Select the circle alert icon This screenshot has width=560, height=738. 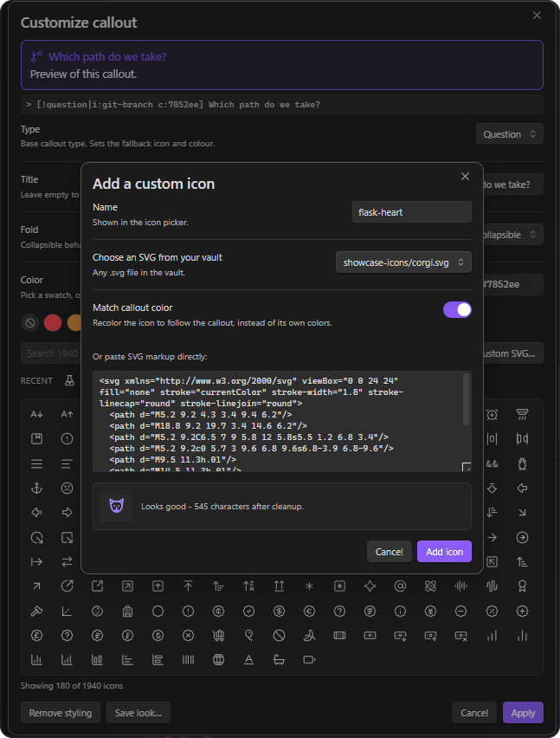67,438
